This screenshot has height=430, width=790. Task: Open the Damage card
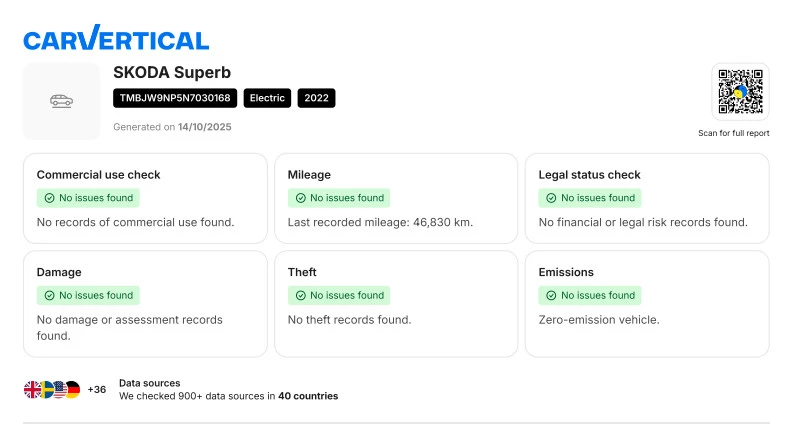click(145, 304)
